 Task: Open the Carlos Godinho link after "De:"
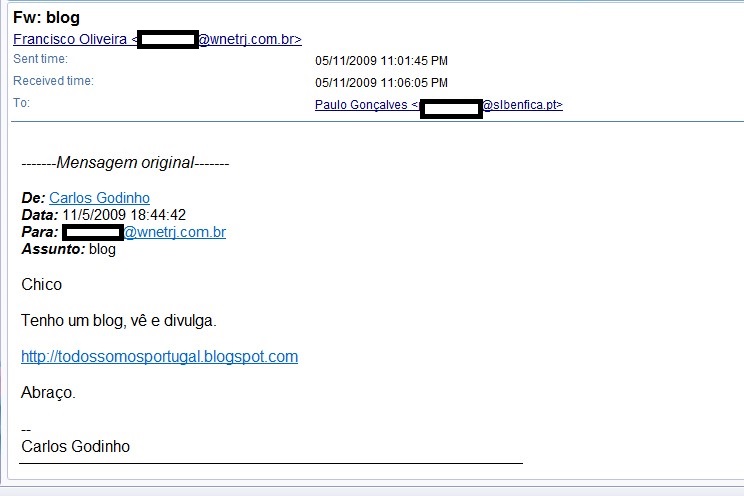99,198
